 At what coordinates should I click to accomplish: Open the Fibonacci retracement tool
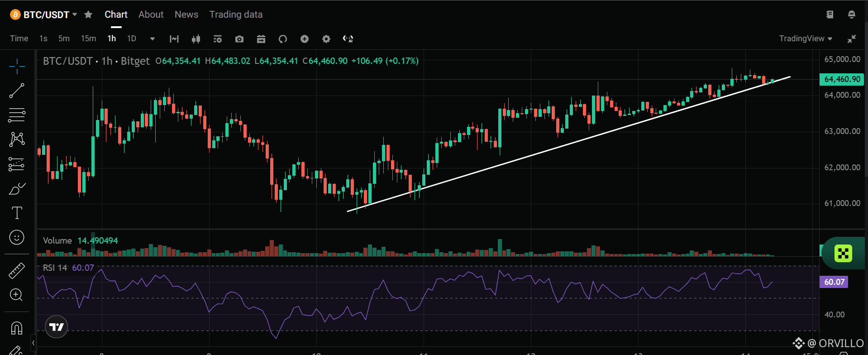click(17, 115)
